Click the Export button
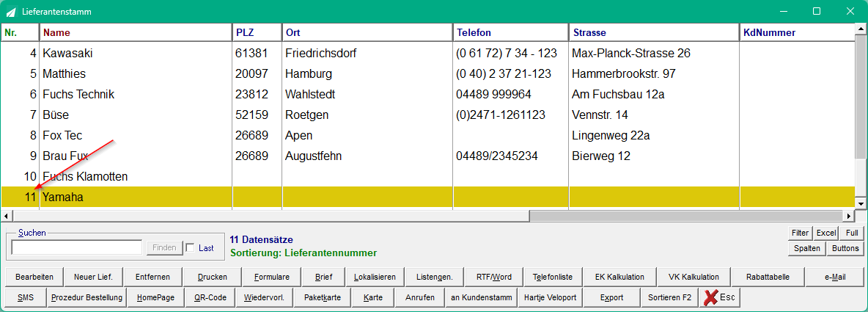 tap(611, 297)
